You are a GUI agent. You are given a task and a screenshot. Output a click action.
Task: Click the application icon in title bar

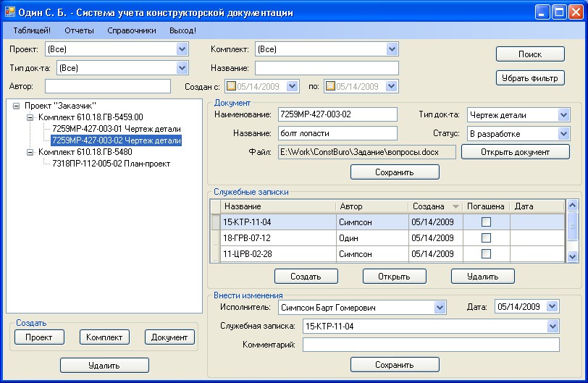click(x=10, y=12)
